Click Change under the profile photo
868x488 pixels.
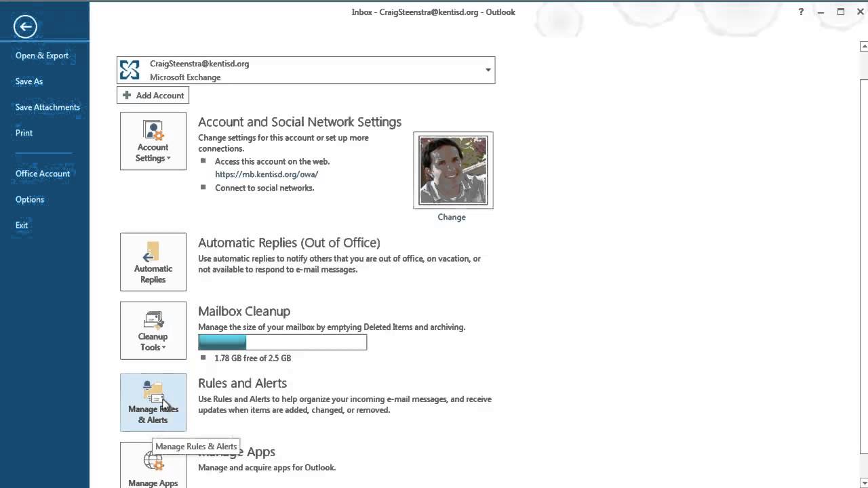click(x=452, y=217)
